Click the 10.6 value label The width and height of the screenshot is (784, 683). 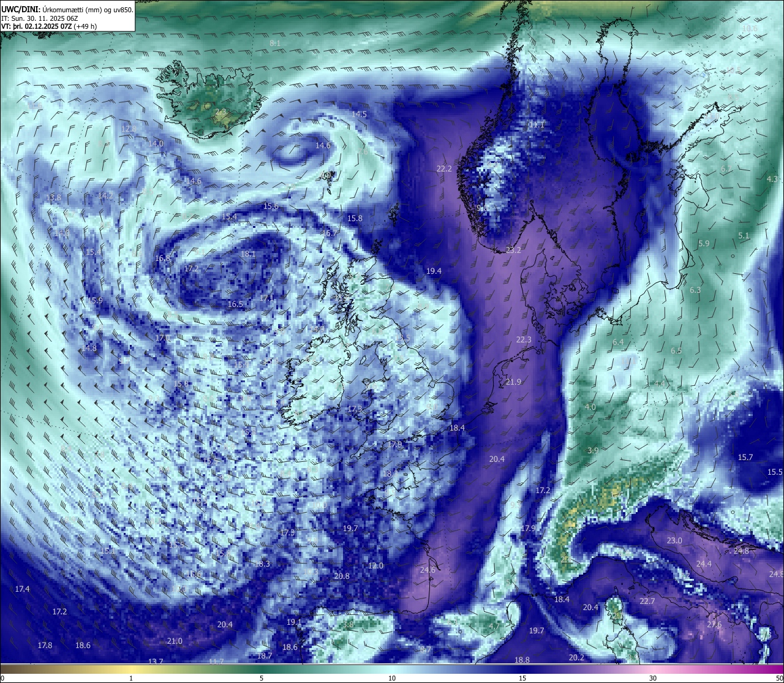pyautogui.click(x=750, y=28)
